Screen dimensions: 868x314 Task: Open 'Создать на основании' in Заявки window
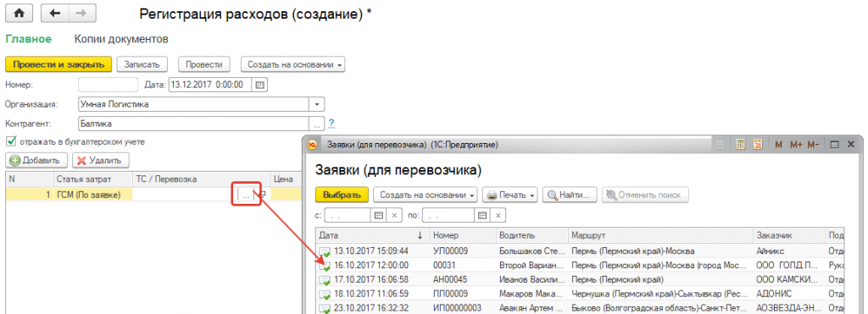(425, 195)
